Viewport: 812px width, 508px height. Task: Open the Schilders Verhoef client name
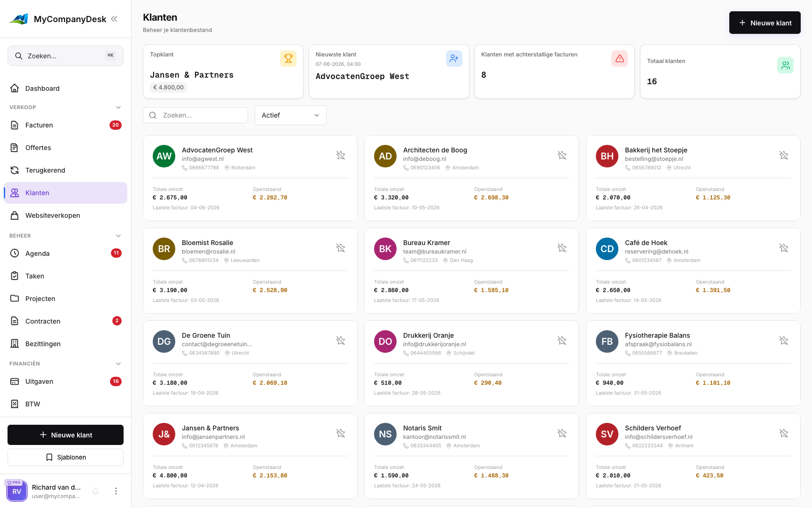653,428
